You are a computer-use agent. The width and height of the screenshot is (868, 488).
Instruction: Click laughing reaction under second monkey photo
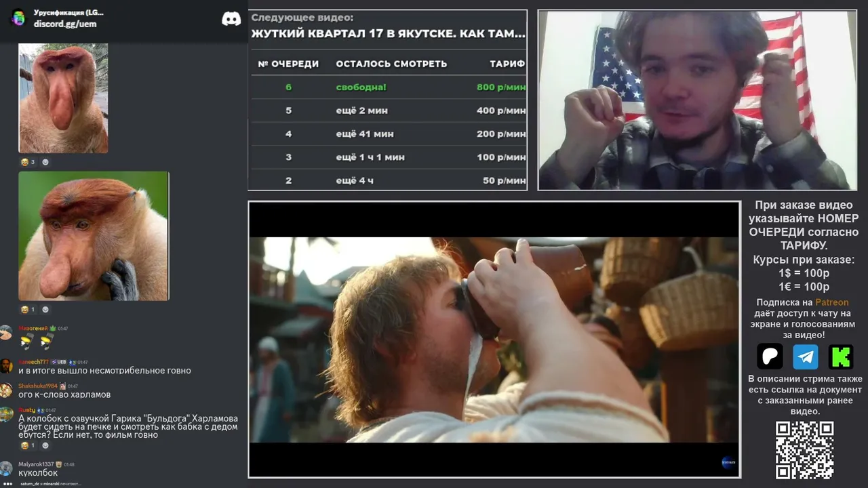(x=27, y=310)
